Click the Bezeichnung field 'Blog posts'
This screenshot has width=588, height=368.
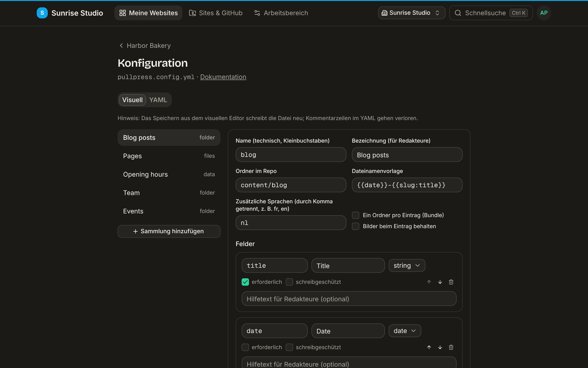(x=407, y=155)
